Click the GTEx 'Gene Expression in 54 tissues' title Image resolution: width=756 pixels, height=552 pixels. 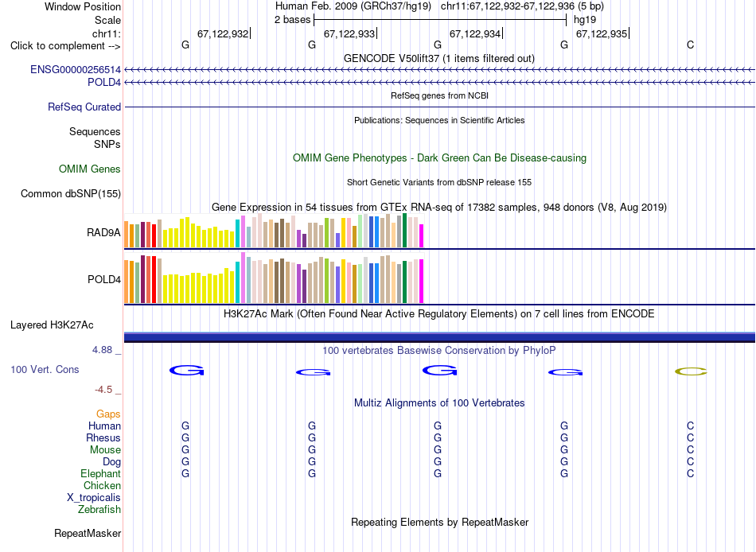point(439,208)
